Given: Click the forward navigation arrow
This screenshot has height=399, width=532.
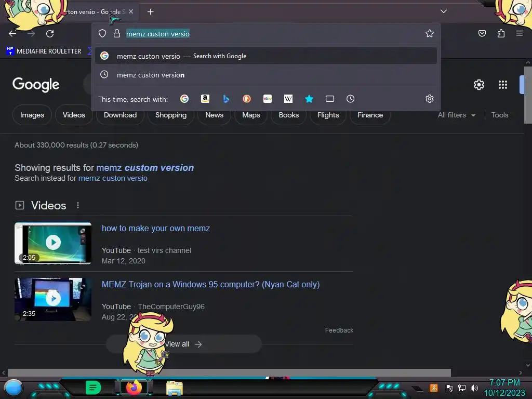Looking at the screenshot, I should click(31, 33).
